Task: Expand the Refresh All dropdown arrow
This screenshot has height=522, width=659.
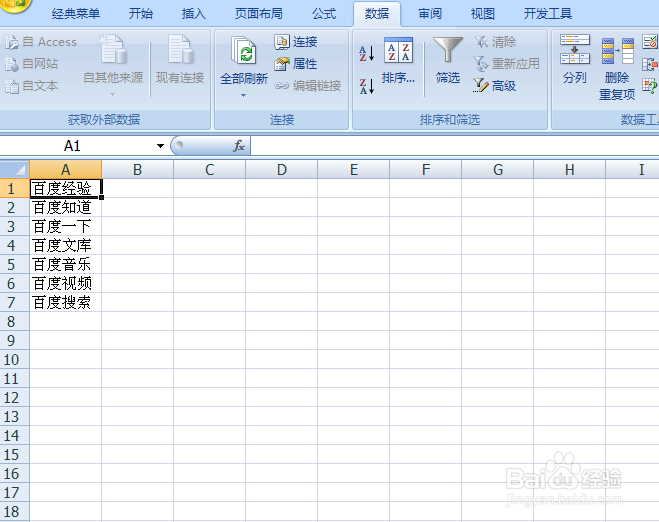Action: pyautogui.click(x=244, y=96)
